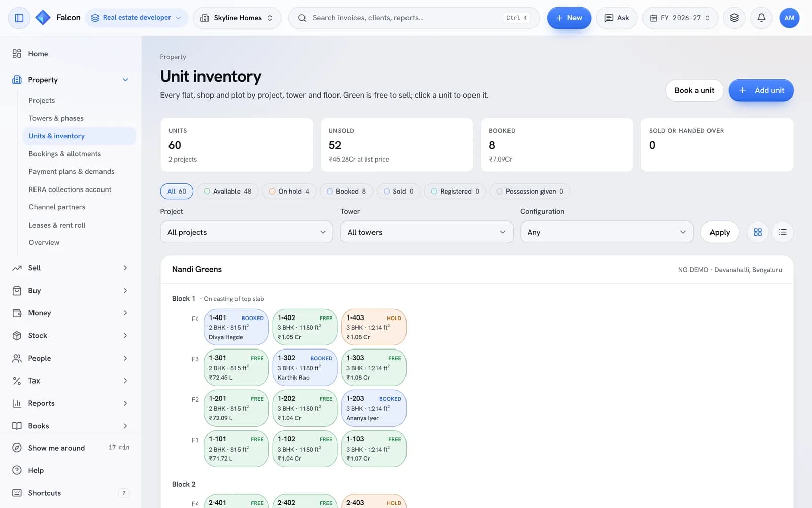The image size is (812, 508).
Task: Go to Home in sidebar
Action: click(x=71, y=54)
